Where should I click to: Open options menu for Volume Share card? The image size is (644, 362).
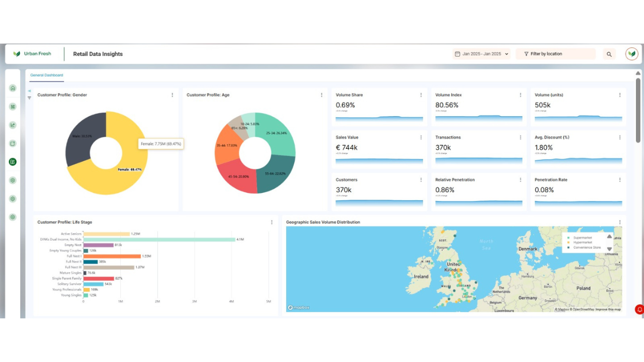coord(421,95)
